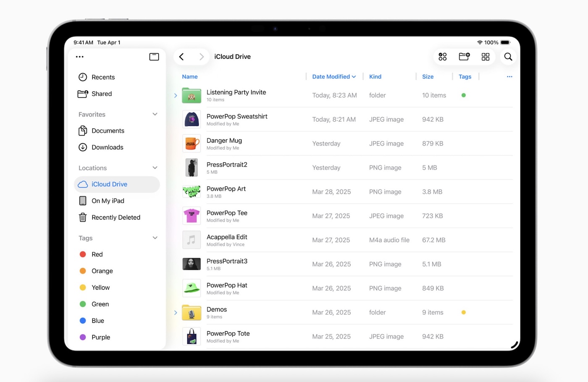
Task: Open the four-circles view options icon
Action: tap(443, 57)
